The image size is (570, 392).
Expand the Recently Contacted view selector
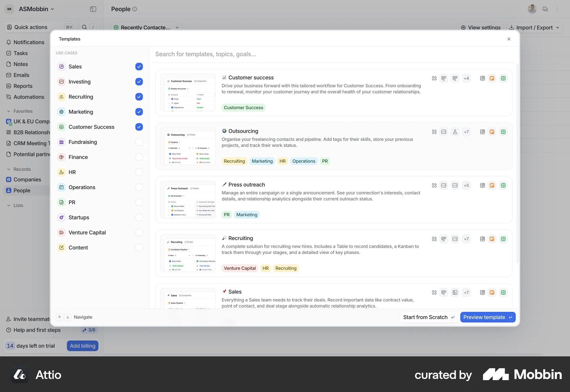177,27
